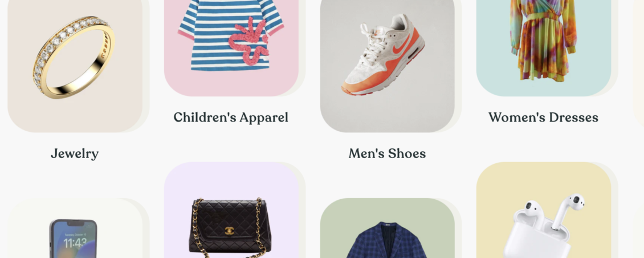Select the black quilted handbag tile
Viewport: 644px width, 258px height.
[x=231, y=210]
